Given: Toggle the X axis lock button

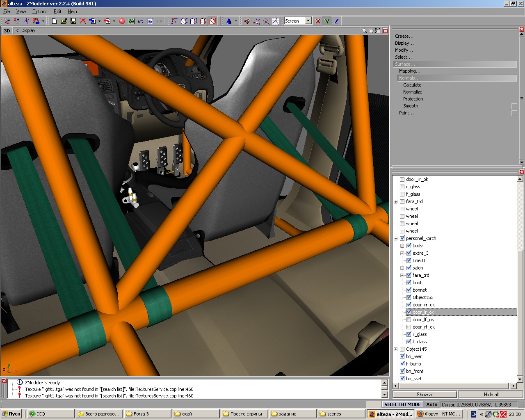Looking at the screenshot, I should coord(317,21).
